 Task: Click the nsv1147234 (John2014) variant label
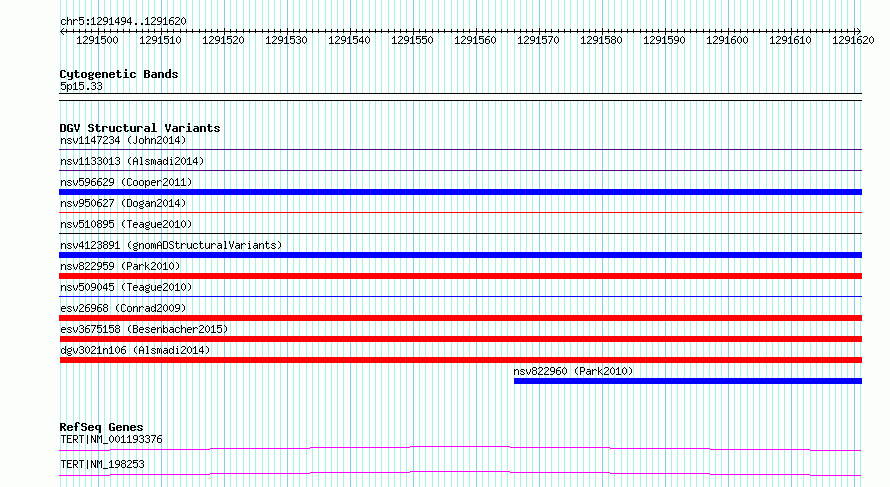coord(123,140)
